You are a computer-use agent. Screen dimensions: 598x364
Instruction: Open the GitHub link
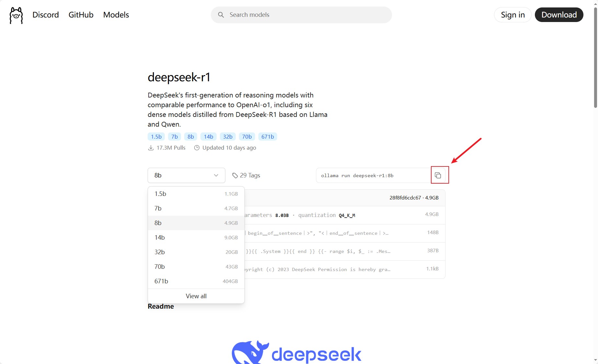pos(81,15)
